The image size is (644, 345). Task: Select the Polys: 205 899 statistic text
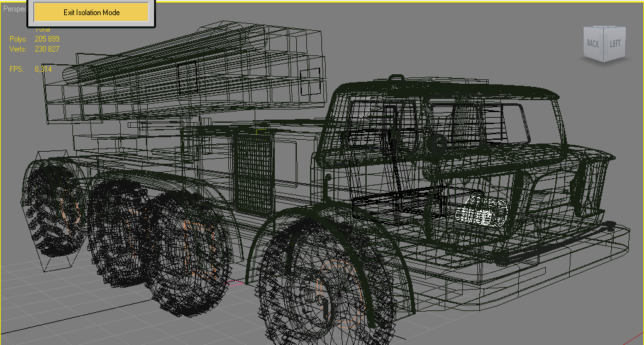[x=35, y=39]
